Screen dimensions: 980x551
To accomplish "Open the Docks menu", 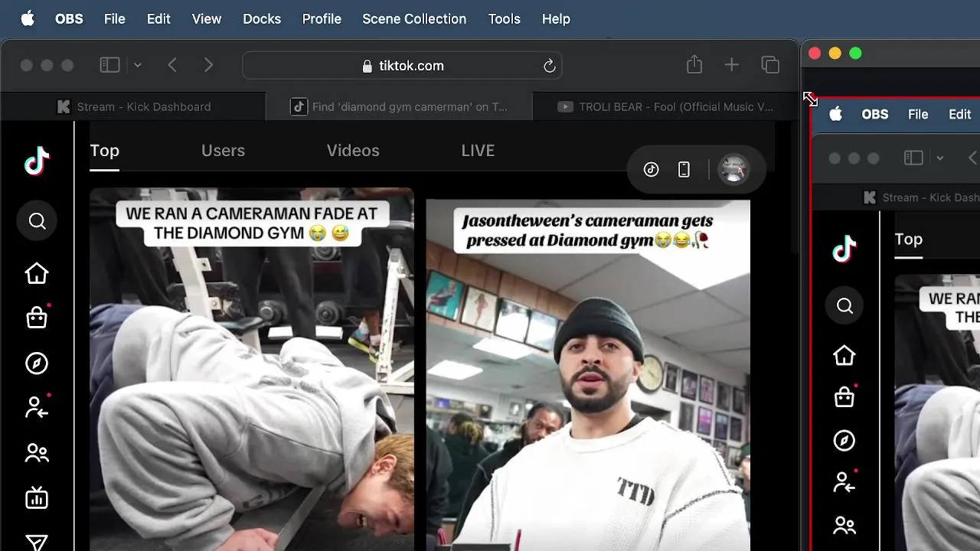I will [262, 19].
